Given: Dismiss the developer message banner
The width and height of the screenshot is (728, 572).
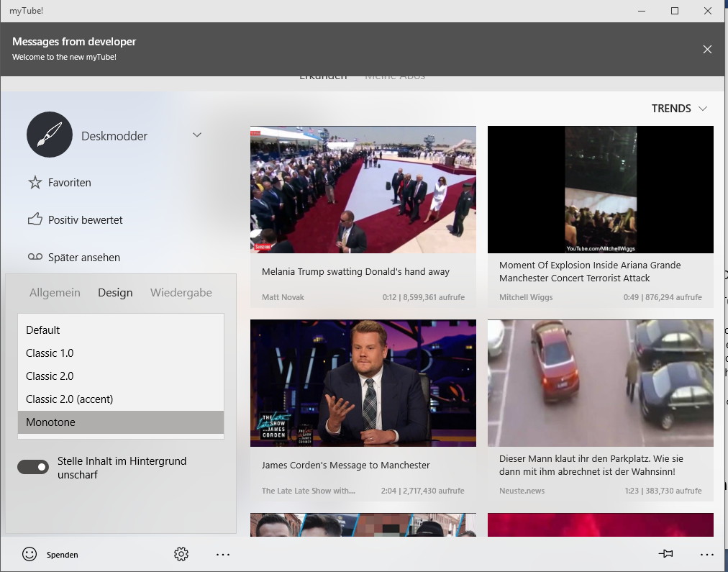Looking at the screenshot, I should point(707,49).
